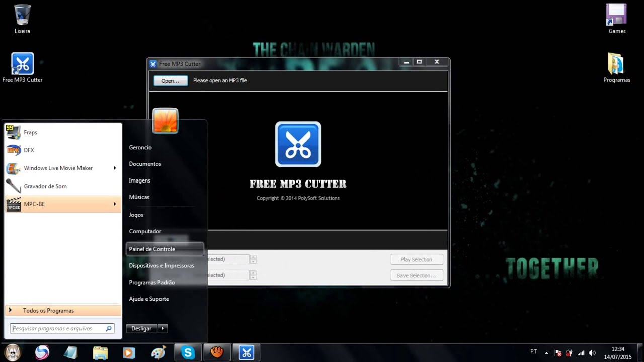The image size is (644, 362).
Task: Click the Fraps icon in Start menu
Action: click(x=14, y=132)
